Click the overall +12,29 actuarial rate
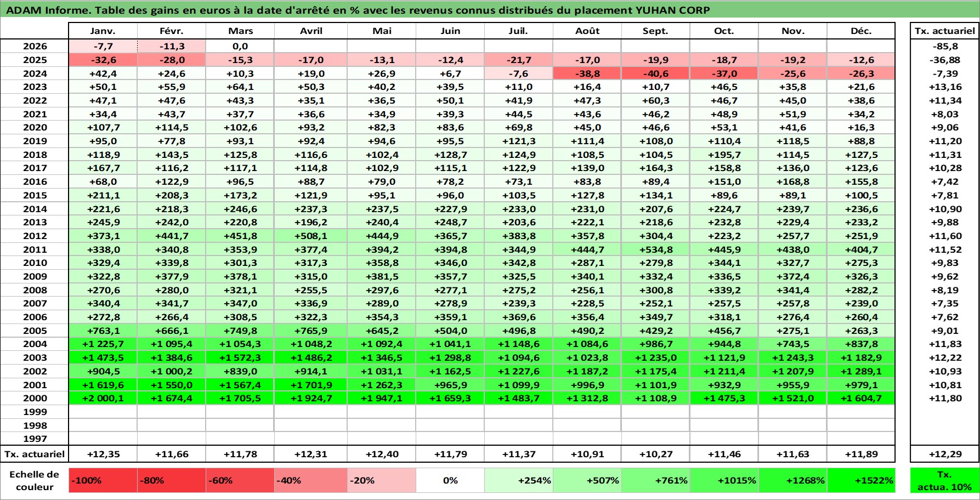This screenshot has height=500, width=980. pyautogui.click(x=944, y=454)
